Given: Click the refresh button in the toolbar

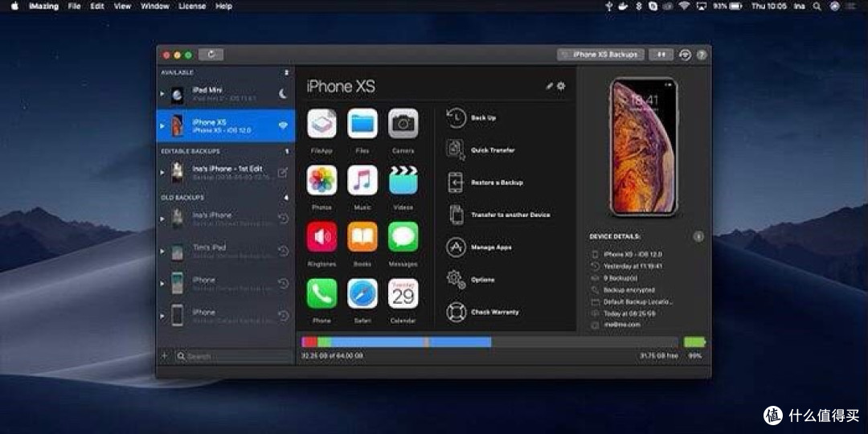Looking at the screenshot, I should click(x=211, y=55).
